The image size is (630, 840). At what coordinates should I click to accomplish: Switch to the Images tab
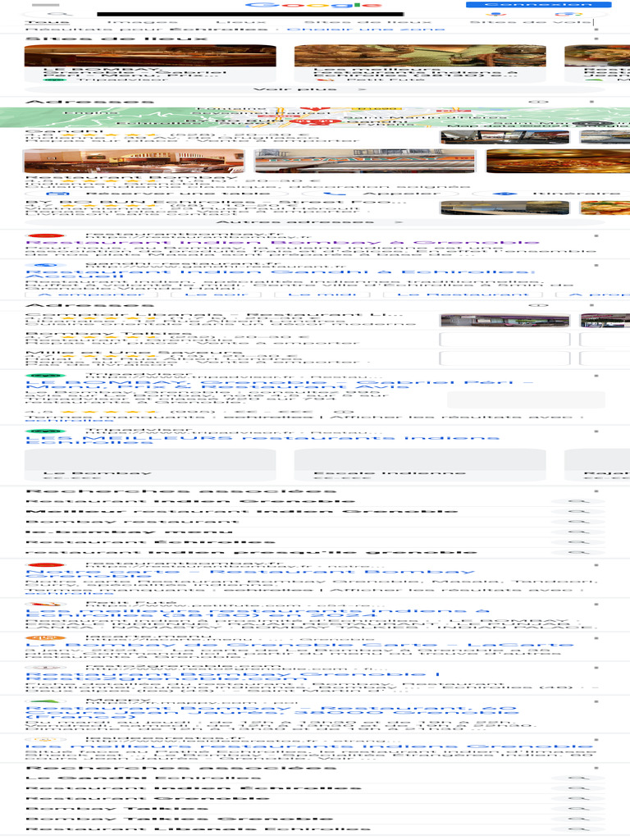pos(143,22)
